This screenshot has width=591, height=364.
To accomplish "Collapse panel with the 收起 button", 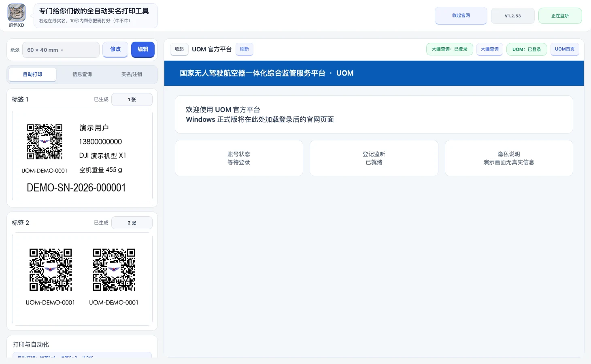I will [x=179, y=49].
